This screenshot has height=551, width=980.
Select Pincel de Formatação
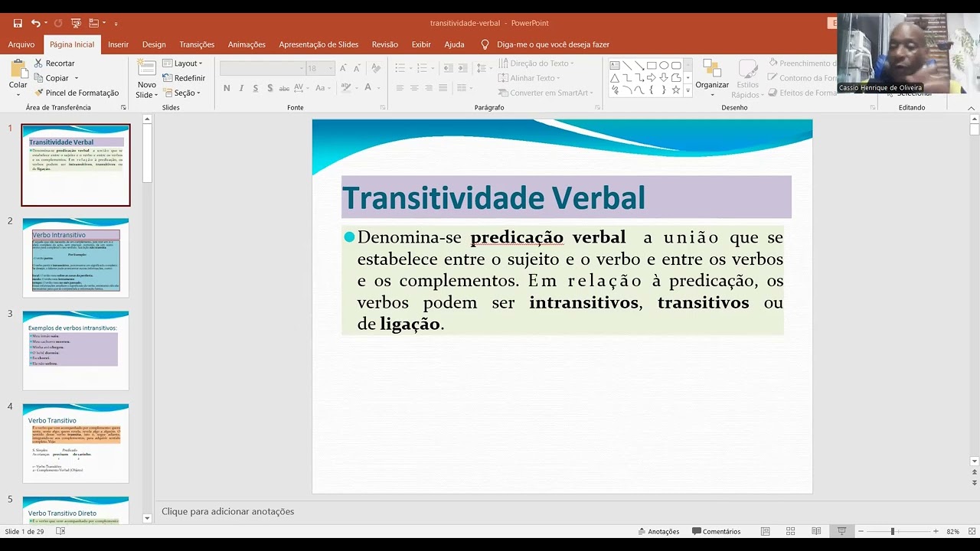[77, 93]
